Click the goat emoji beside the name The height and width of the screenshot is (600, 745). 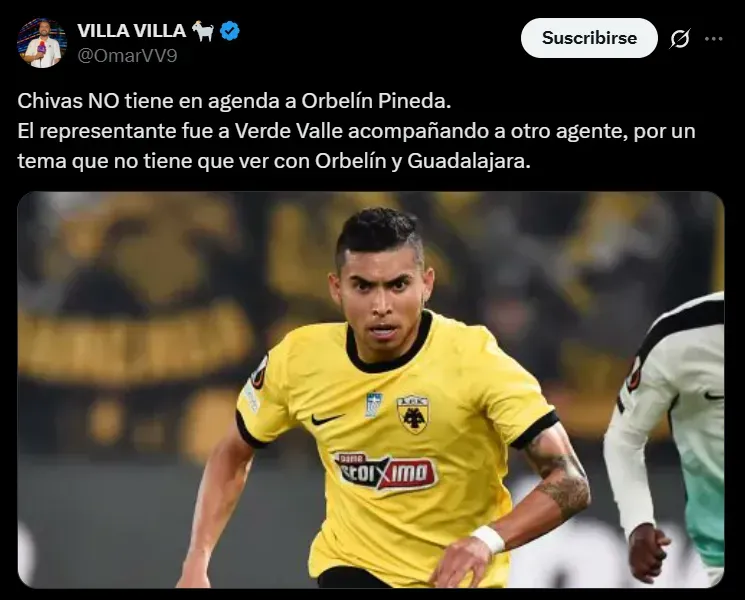[203, 31]
